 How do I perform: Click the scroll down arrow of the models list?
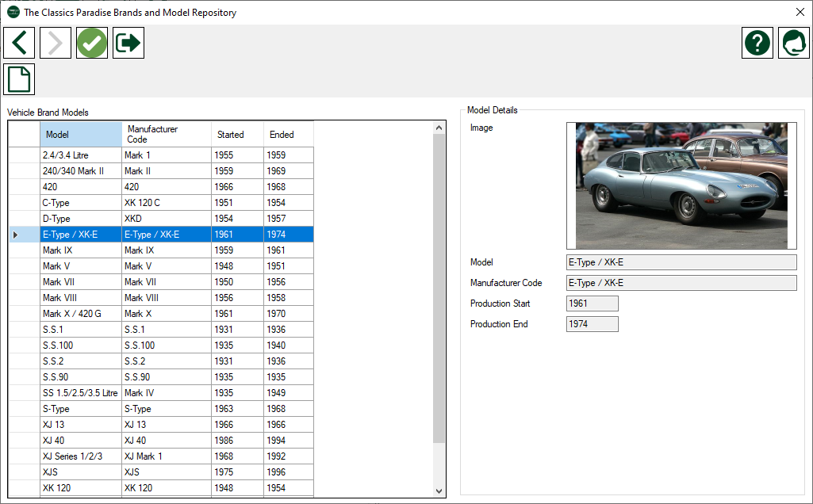[439, 491]
